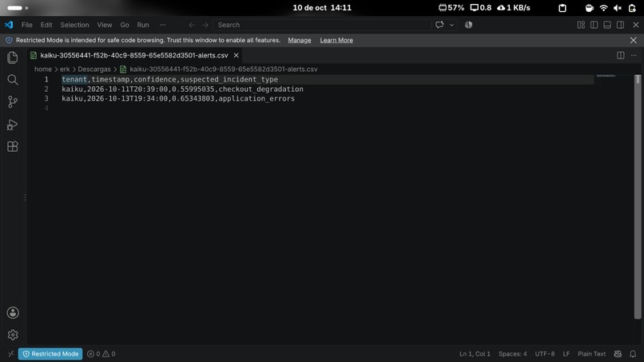
Task: Dismiss the Restricted Mode banner
Action: tap(634, 40)
